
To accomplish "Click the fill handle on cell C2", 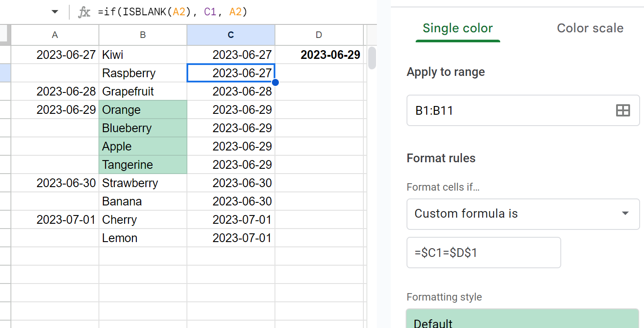I will coord(275,82).
